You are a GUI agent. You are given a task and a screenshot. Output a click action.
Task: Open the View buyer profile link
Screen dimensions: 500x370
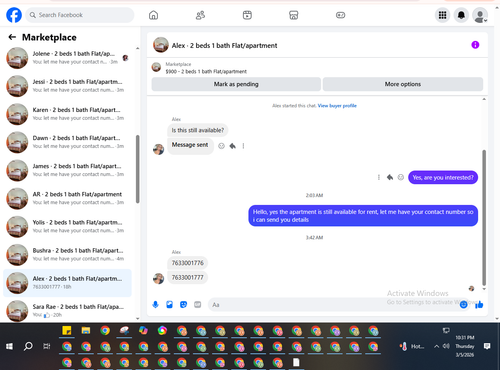coord(337,106)
